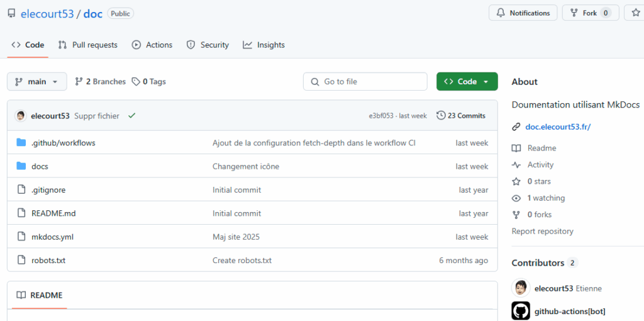
Task: Expand the main branch dropdown
Action: tap(37, 82)
